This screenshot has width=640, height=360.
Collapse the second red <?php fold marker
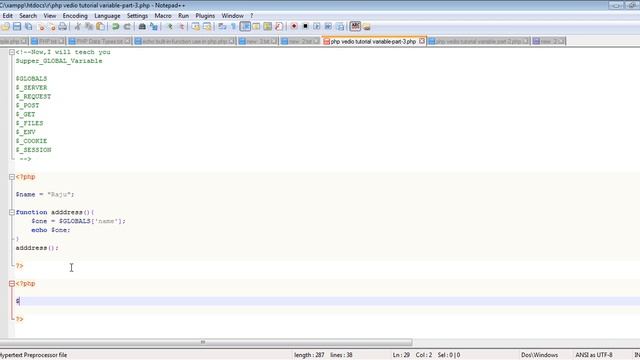coord(12,283)
